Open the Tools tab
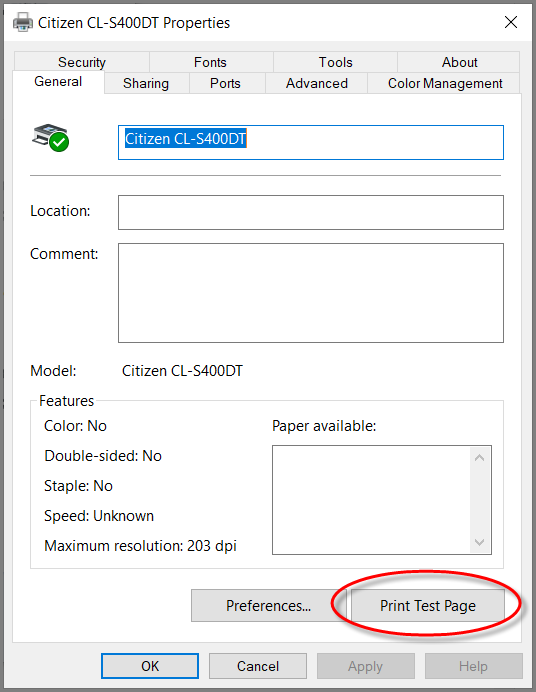Viewport: 536px width, 692px height. tap(336, 62)
